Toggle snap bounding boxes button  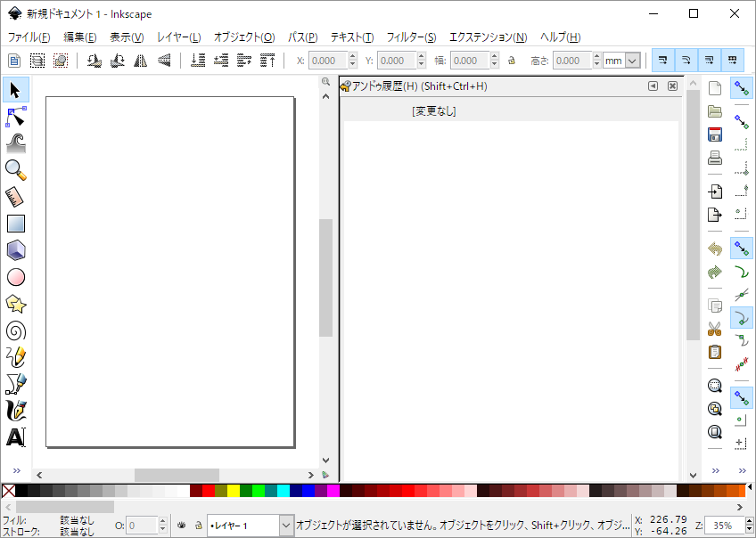pyautogui.click(x=742, y=121)
